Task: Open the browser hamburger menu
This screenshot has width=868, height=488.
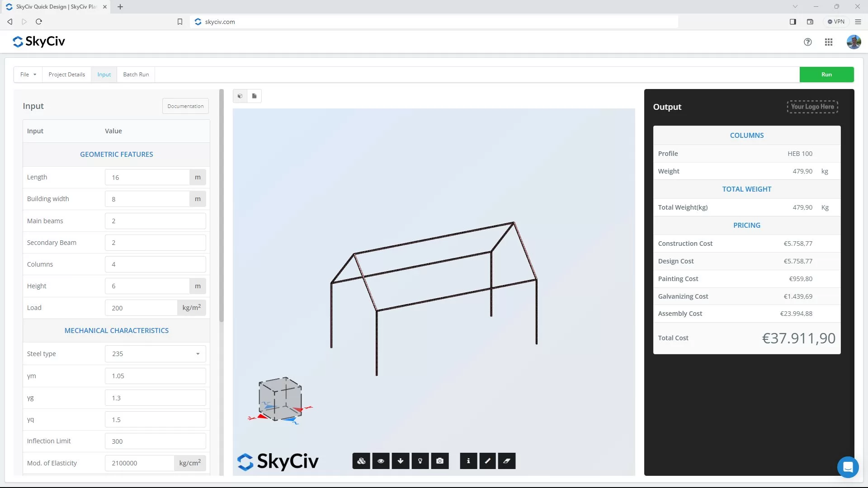Action: (x=858, y=22)
